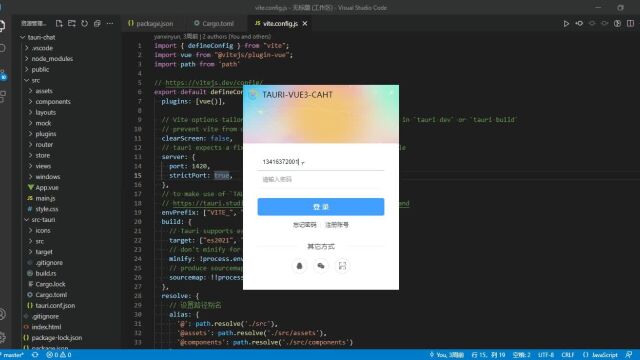
Task: Open the account dropdown arrow beside phone number
Action: (x=303, y=162)
